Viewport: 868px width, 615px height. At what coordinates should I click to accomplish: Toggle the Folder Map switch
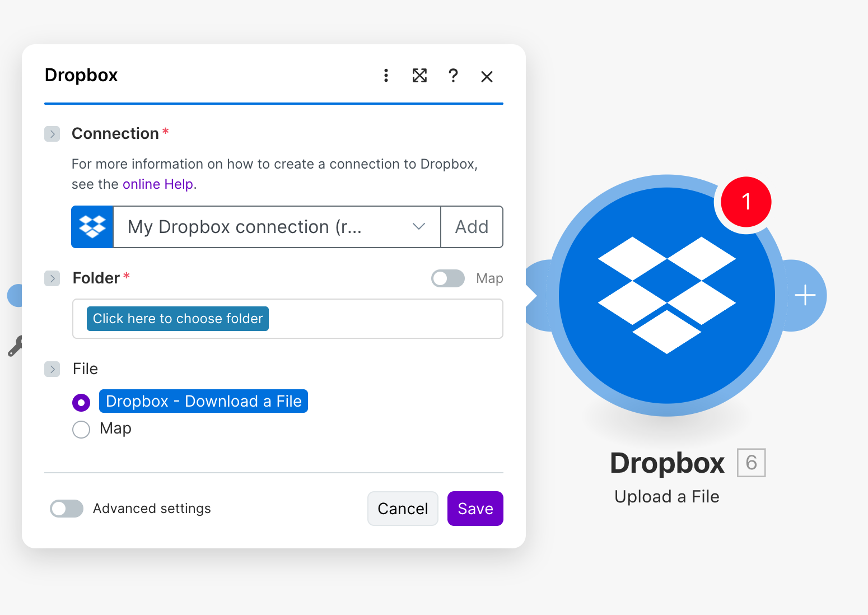click(448, 278)
